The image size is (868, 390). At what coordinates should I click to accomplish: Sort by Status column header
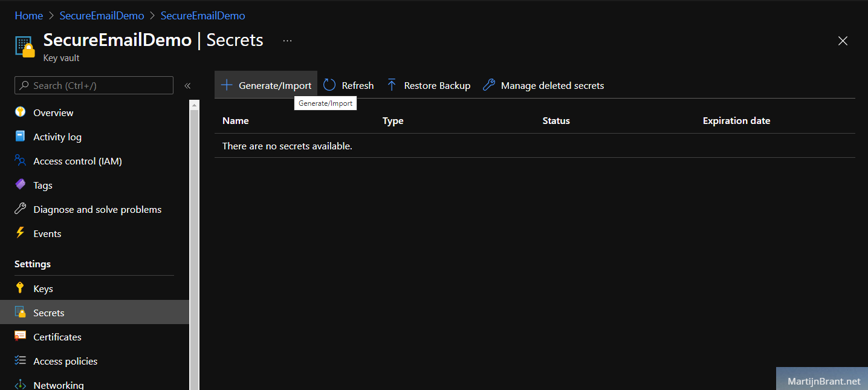coord(556,120)
